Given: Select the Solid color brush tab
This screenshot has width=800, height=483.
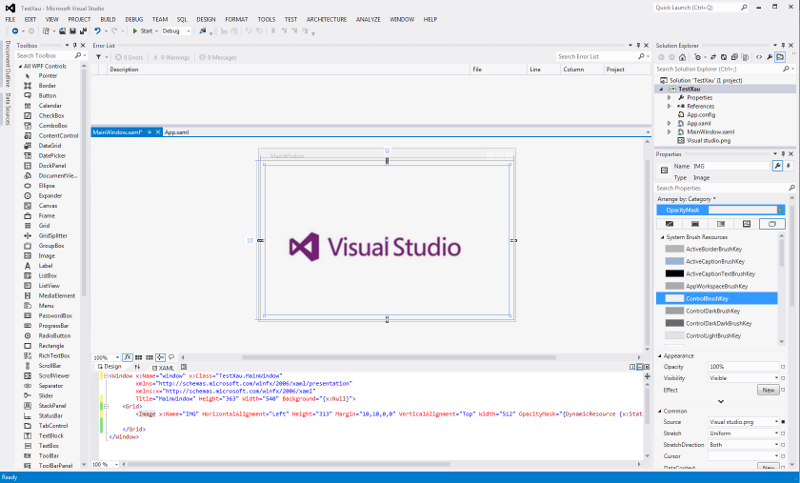Looking at the screenshot, I should click(x=695, y=224).
